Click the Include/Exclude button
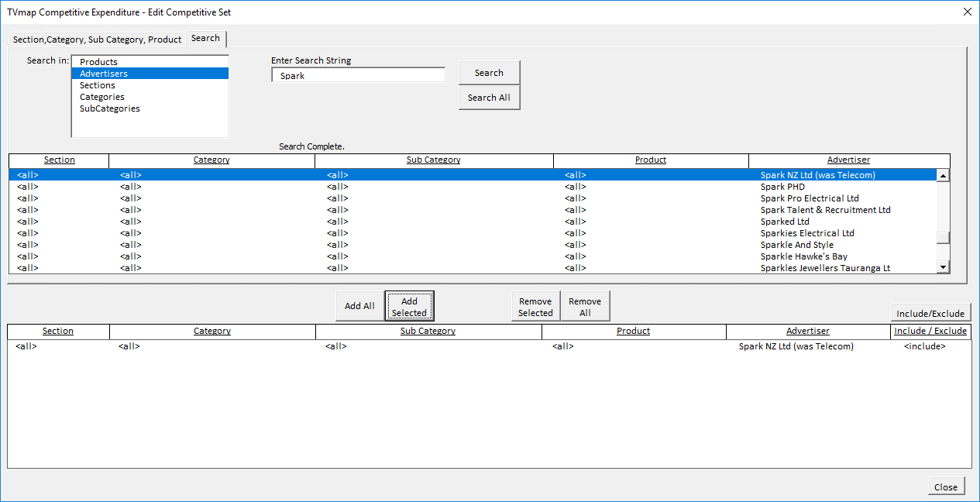The height and width of the screenshot is (502, 980). pos(930,313)
